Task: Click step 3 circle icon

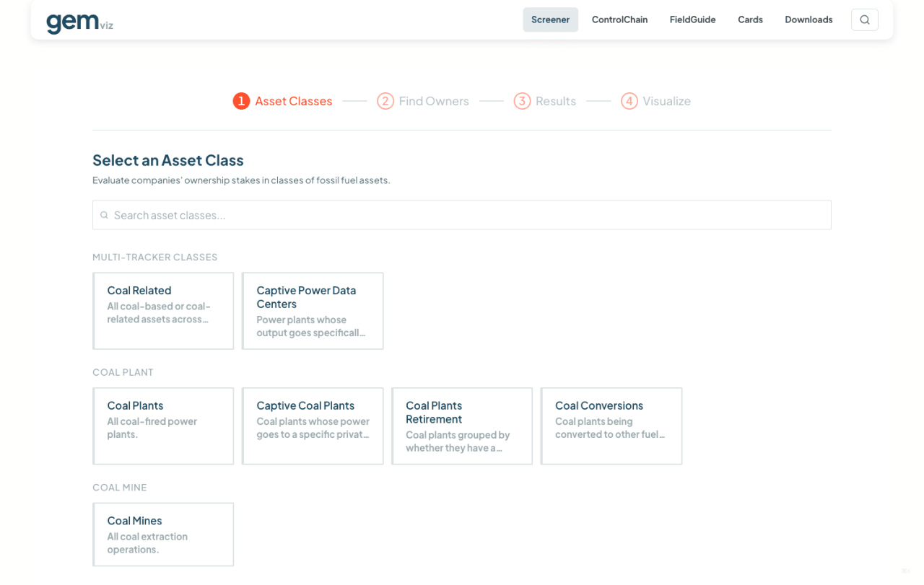Action: 522,101
